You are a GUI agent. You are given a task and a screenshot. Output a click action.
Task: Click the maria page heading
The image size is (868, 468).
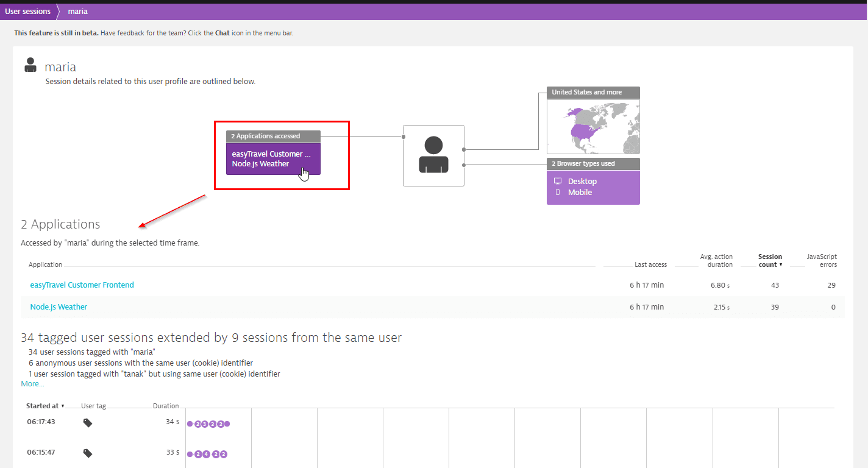[60, 67]
